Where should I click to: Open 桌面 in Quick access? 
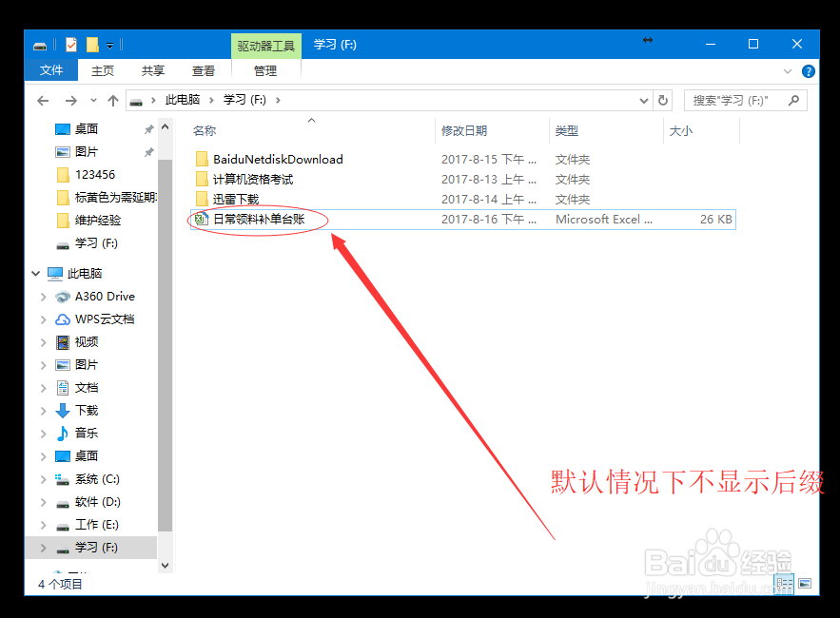87,128
